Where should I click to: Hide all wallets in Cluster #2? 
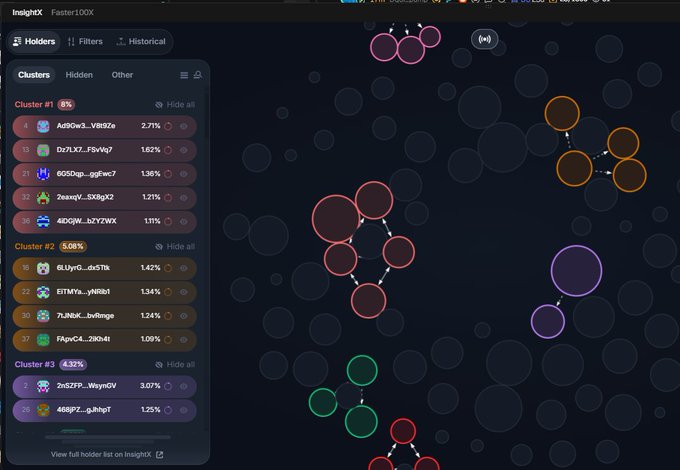pos(175,246)
